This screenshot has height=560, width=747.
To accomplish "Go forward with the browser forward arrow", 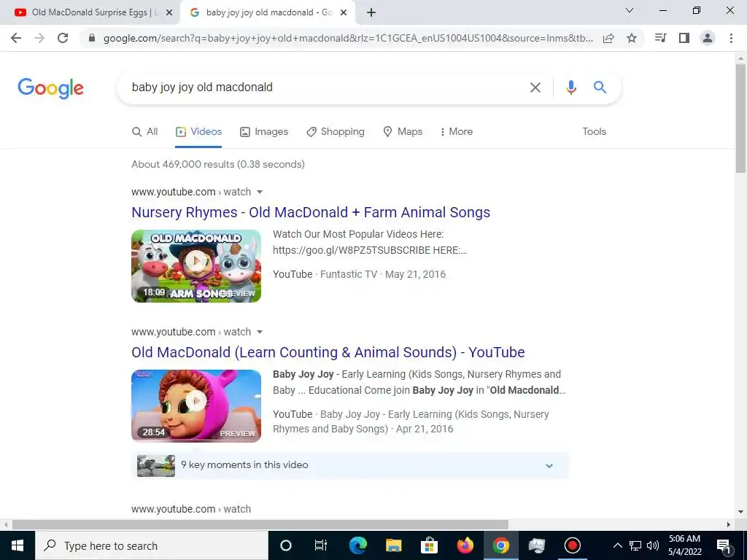I will click(x=39, y=38).
